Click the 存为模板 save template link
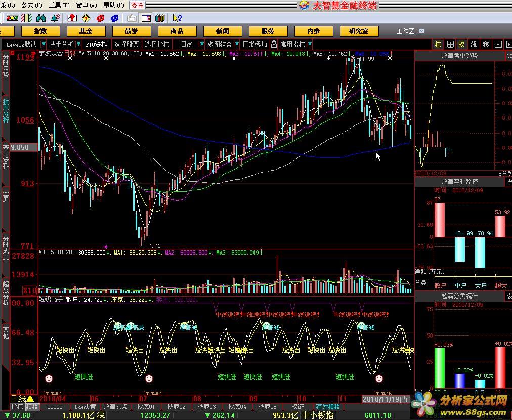 click(328, 407)
